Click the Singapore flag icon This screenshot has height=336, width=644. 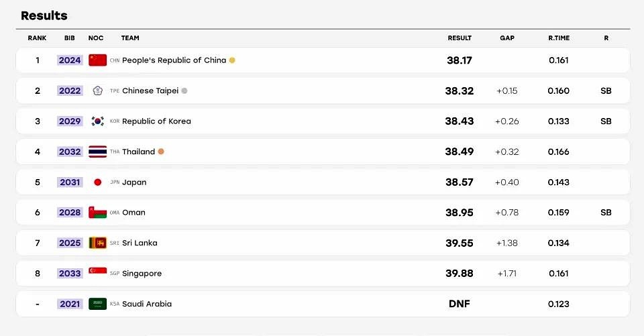pos(98,271)
